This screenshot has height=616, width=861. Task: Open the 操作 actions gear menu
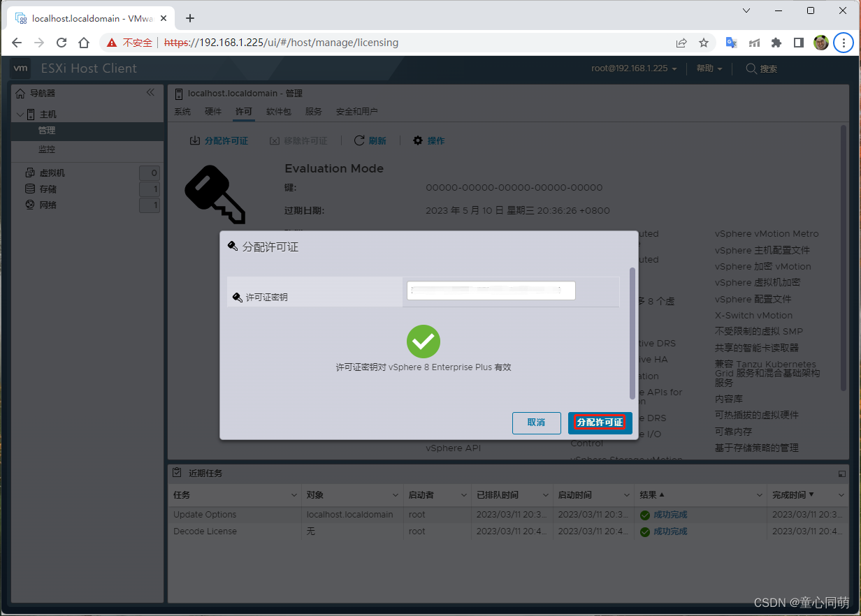pos(428,140)
